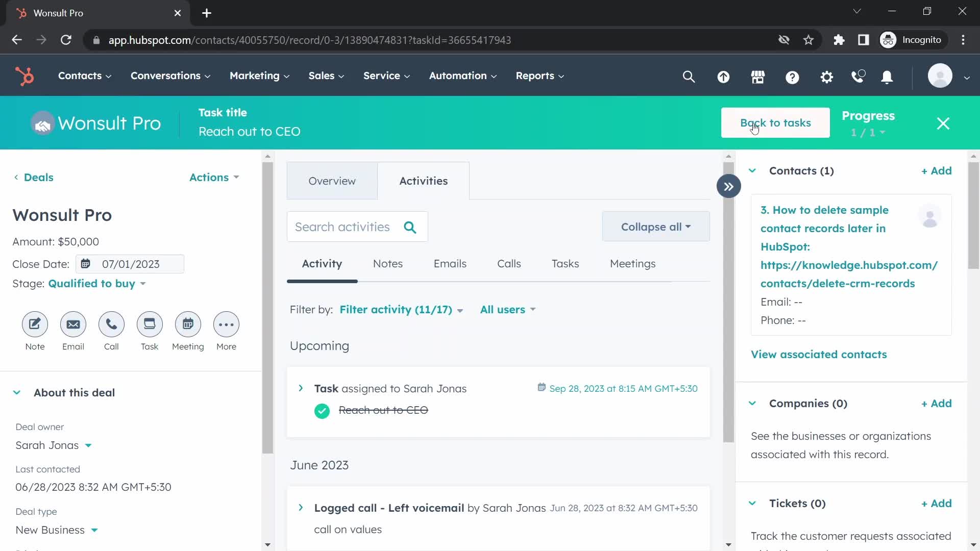This screenshot has height=551, width=980.
Task: Click Add to Companies section
Action: click(936, 403)
